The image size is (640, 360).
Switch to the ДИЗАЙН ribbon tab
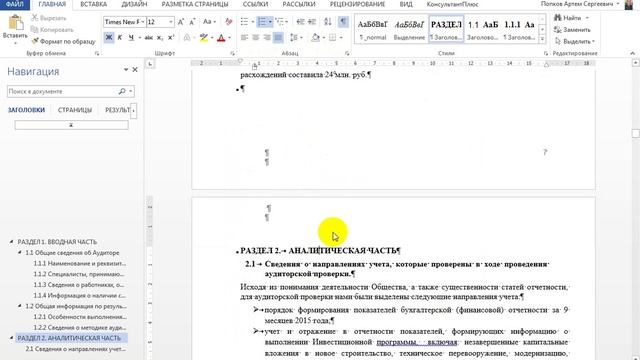134,4
